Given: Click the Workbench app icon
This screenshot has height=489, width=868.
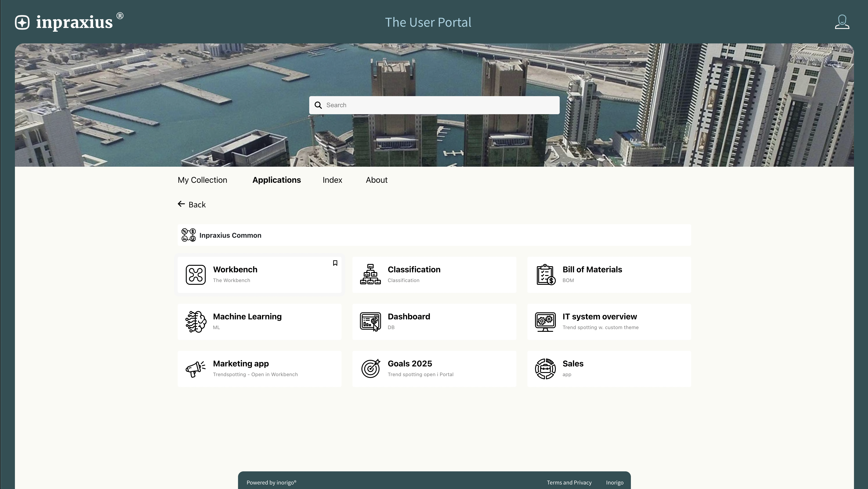Looking at the screenshot, I should point(196,275).
